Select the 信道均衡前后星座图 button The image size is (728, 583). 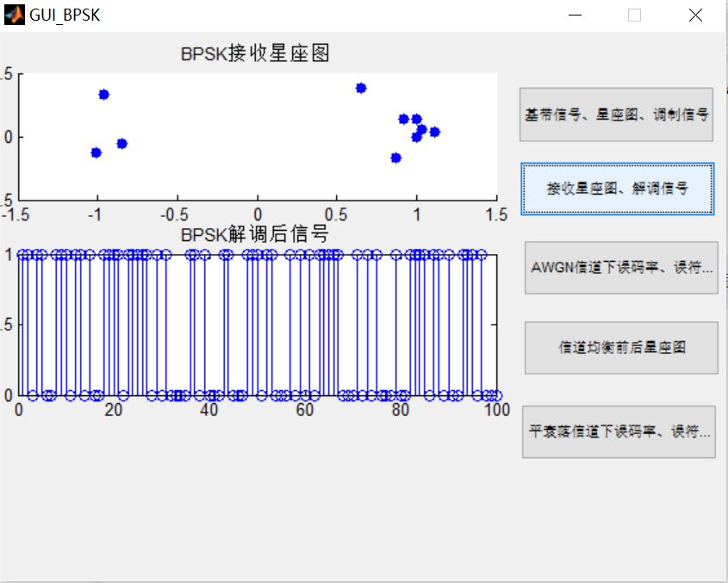tap(621, 348)
